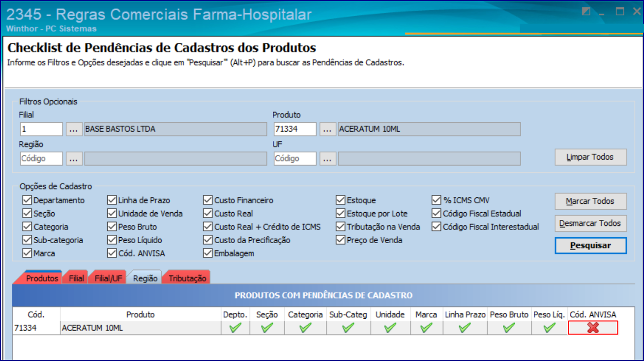Image resolution: width=644 pixels, height=361 pixels.
Task: Toggle the Peso Bruto checkbox
Action: [x=112, y=227]
